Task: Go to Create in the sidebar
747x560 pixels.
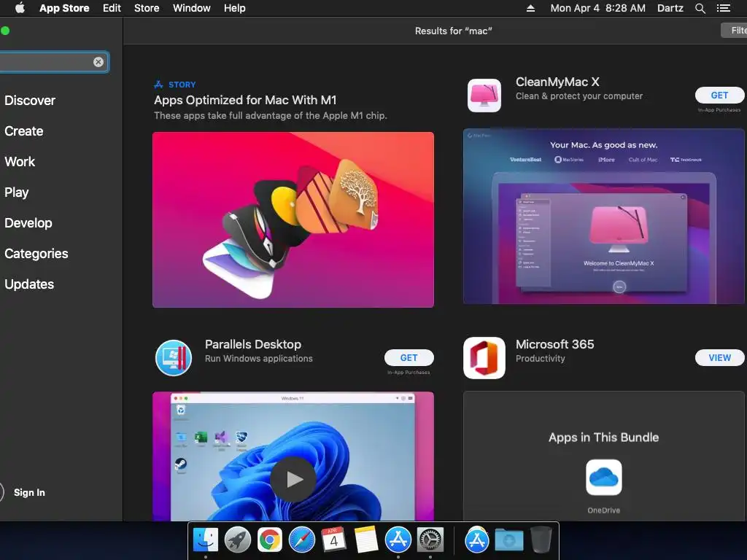Action: pos(24,131)
